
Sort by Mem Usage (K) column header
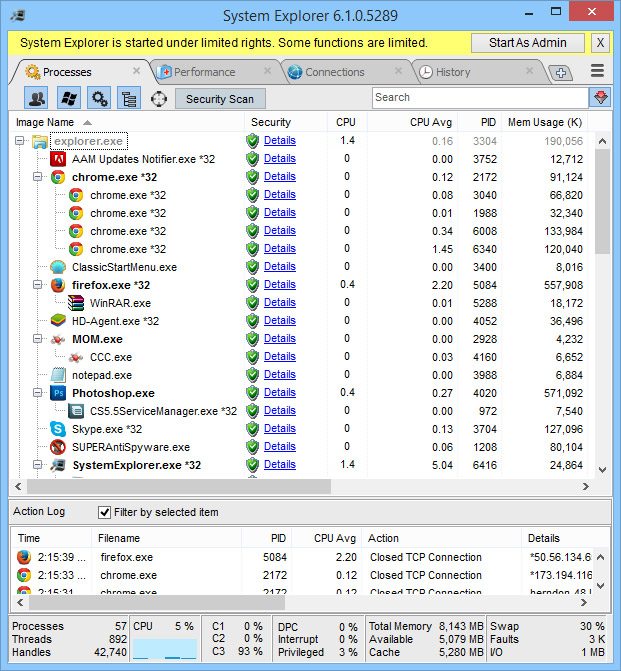click(x=544, y=122)
